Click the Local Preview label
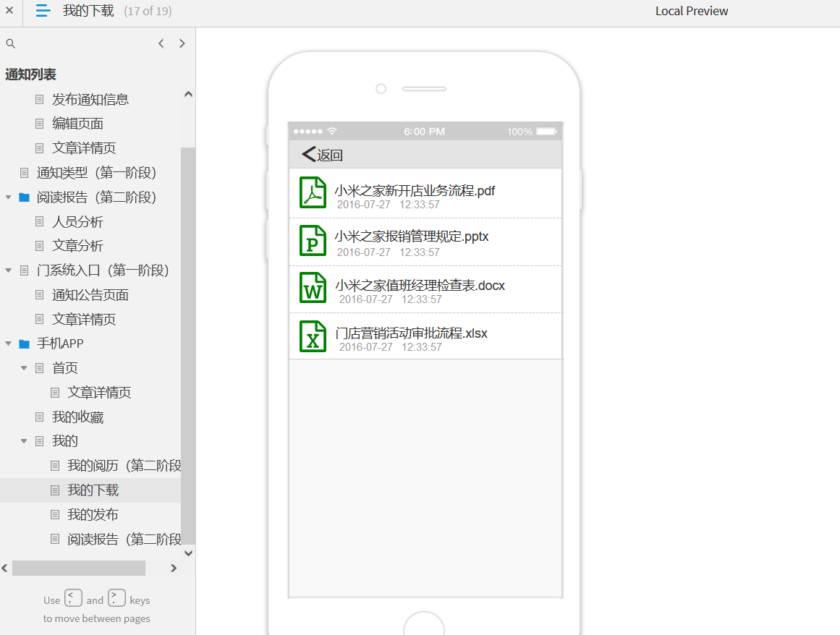The image size is (840, 635). [x=692, y=12]
